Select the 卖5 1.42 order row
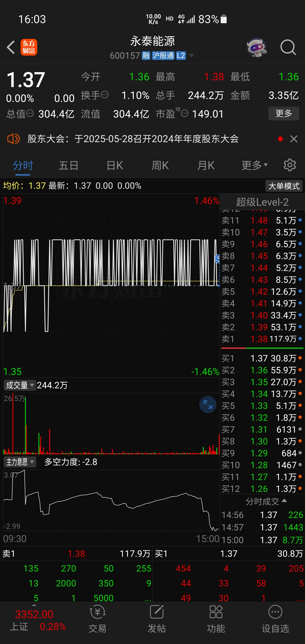 (x=262, y=291)
